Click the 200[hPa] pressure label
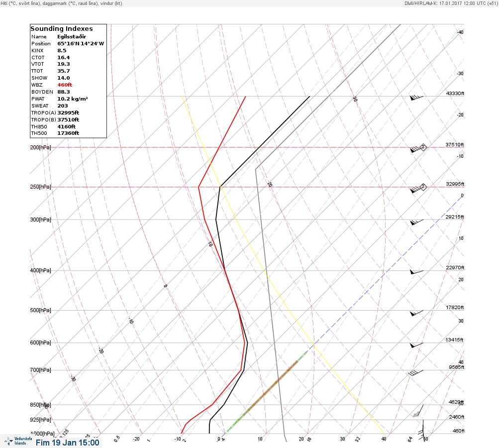The height and width of the screenshot is (448, 499). click(40, 147)
